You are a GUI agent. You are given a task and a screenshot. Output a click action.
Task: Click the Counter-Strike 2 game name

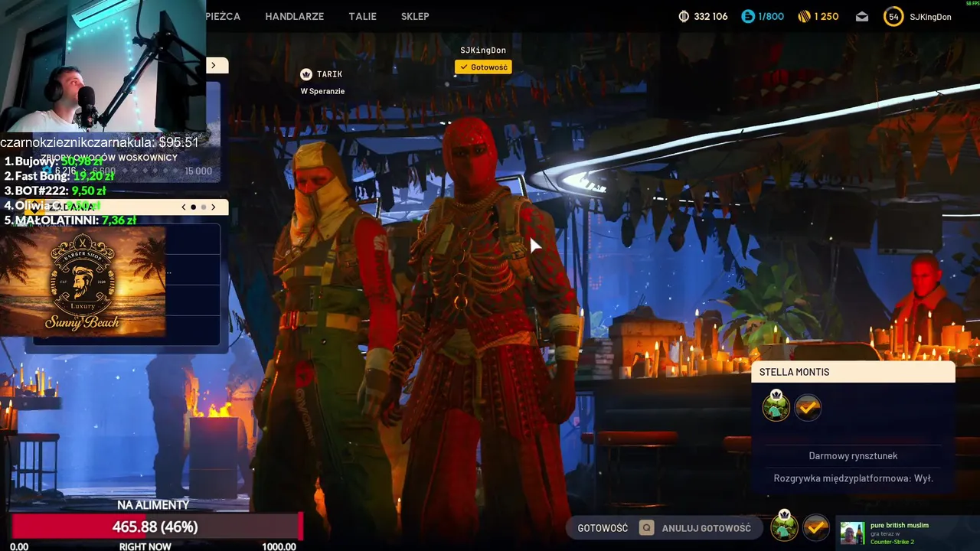coord(892,542)
